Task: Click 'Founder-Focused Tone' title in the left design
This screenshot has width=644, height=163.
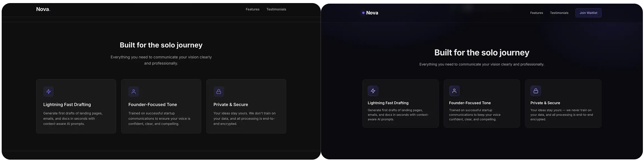Action: (152, 105)
